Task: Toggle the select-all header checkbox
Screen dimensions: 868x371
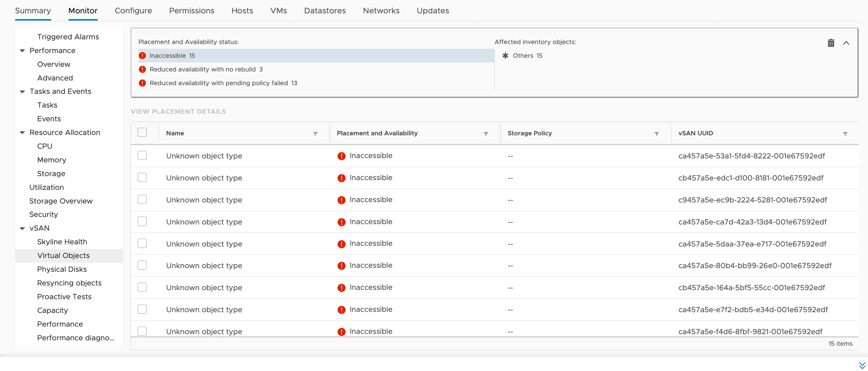Action: point(142,132)
